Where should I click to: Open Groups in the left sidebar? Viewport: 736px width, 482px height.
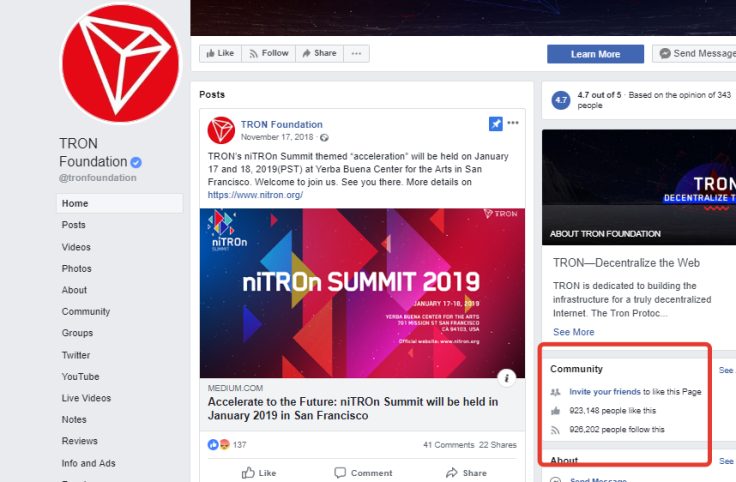point(77,333)
